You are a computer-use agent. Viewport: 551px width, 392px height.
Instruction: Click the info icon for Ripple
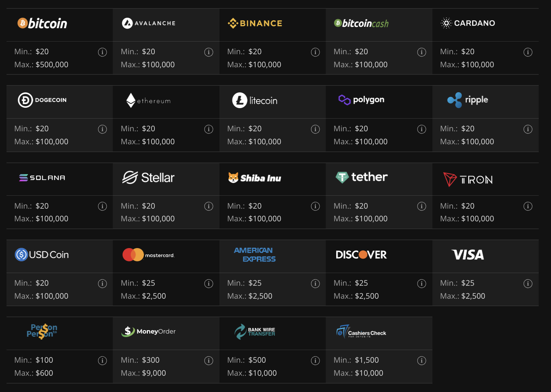pyautogui.click(x=528, y=129)
